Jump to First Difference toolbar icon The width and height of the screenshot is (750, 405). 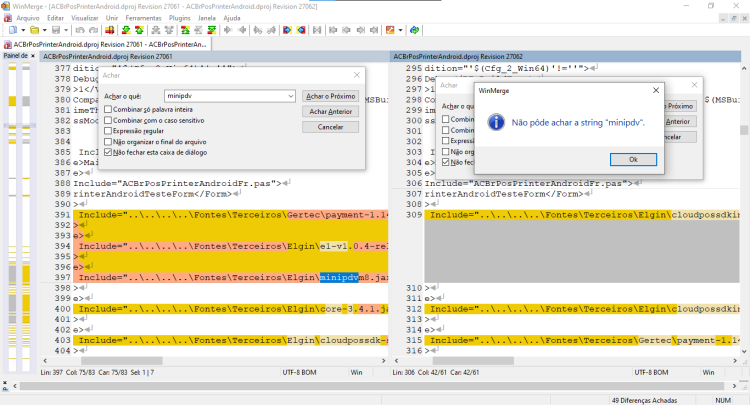point(185,30)
